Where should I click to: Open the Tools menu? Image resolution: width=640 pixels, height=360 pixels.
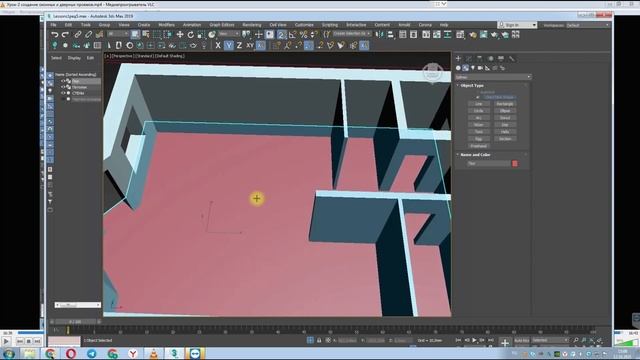[86, 25]
